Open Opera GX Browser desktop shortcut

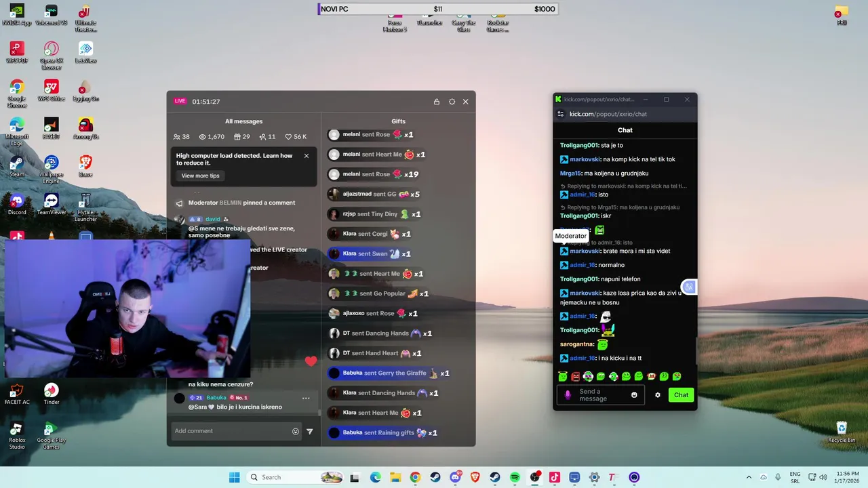click(52, 56)
